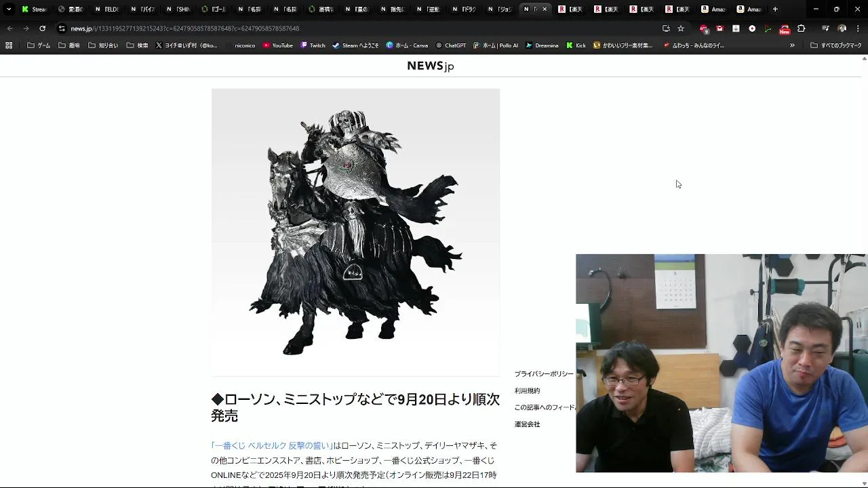Viewport: 868px width, 488px height.
Task: Open the Pollo AI bookmark
Action: click(x=496, y=45)
